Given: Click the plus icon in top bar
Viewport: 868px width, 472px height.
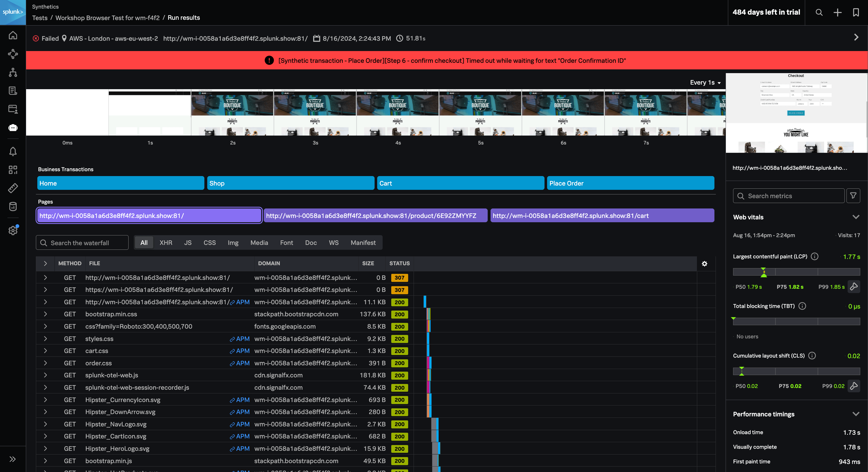Looking at the screenshot, I should coord(837,12).
